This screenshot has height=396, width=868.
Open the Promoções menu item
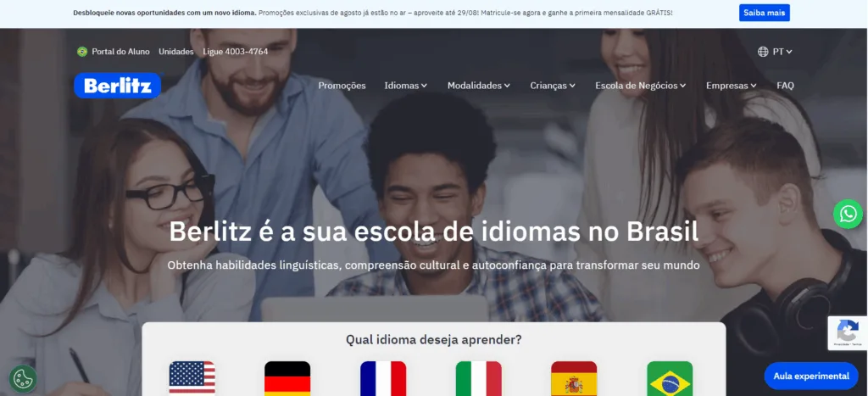(342, 86)
